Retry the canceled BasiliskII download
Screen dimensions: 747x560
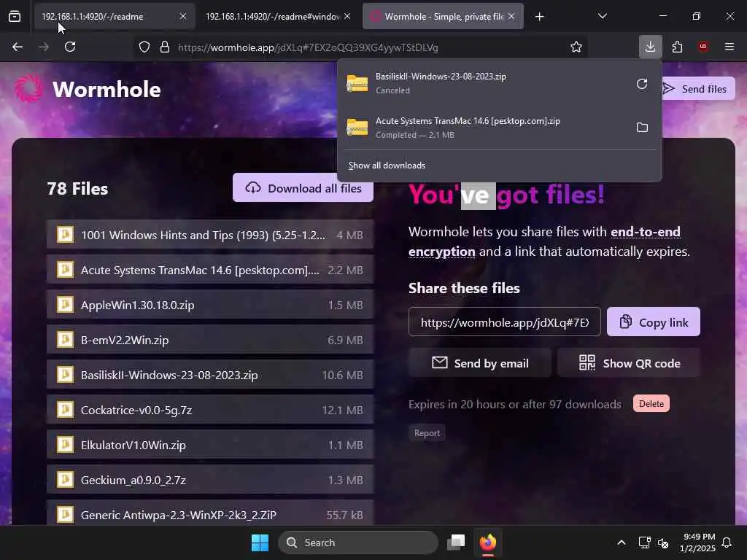coord(642,84)
